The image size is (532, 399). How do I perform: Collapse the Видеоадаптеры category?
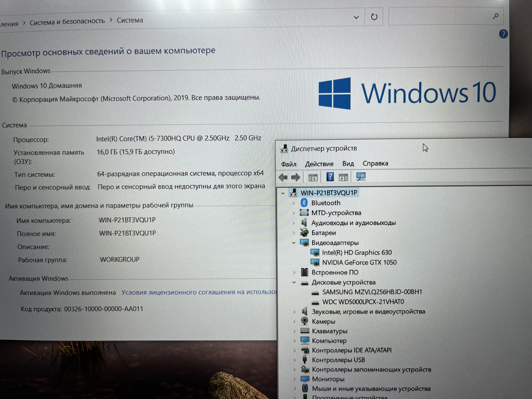[x=294, y=243]
